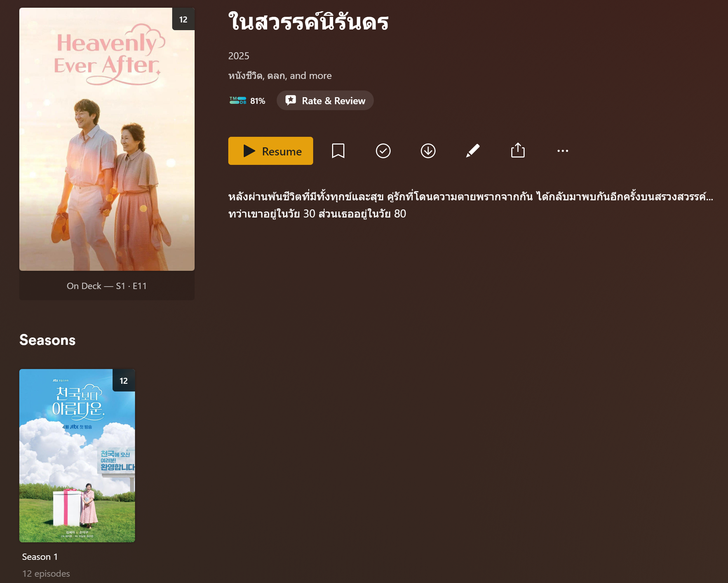The image size is (728, 583).
Task: Add show to watchlist via bookmark icon
Action: click(x=338, y=151)
